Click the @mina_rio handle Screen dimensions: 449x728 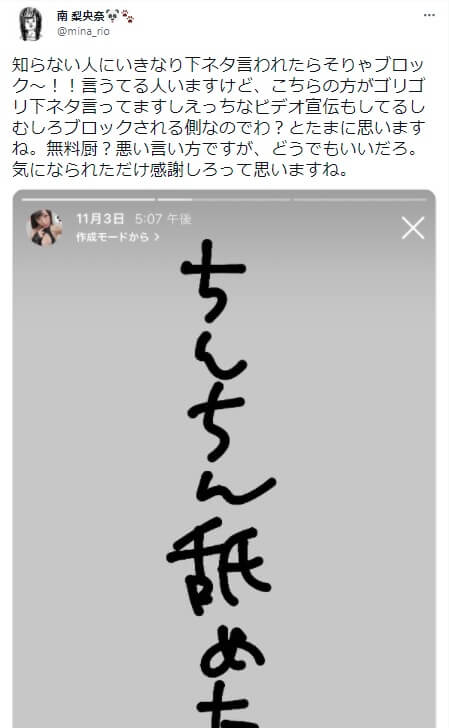click(84, 32)
